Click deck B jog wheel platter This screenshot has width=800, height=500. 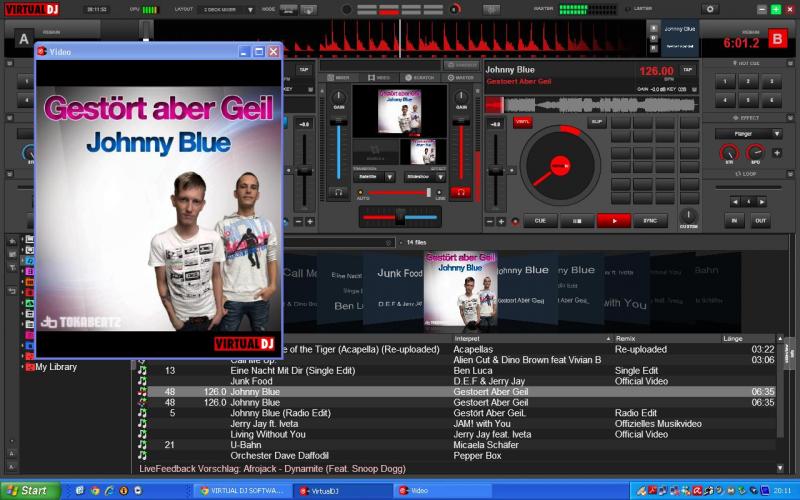(560, 166)
